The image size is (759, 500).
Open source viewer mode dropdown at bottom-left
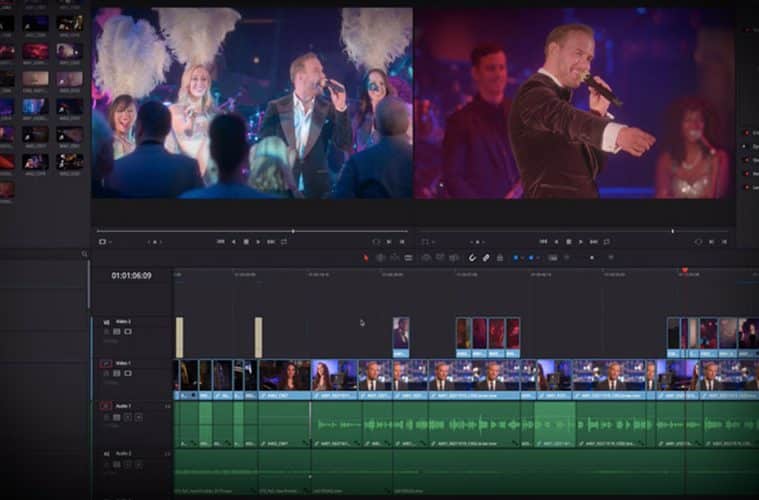pos(103,241)
